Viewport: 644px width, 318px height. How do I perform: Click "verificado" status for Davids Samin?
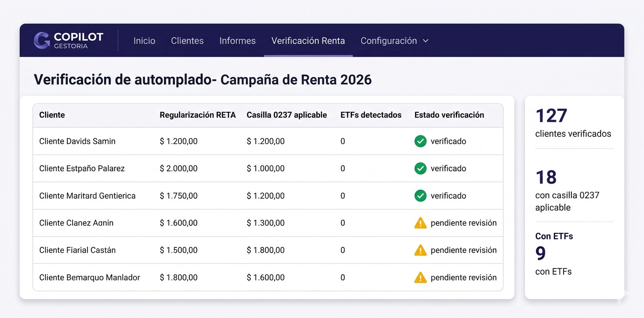pos(448,141)
